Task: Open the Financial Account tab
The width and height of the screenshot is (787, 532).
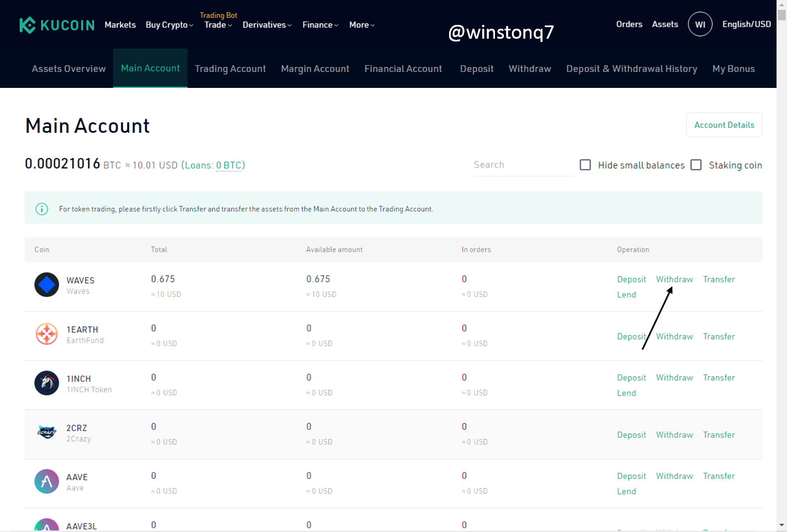Action: coord(403,69)
